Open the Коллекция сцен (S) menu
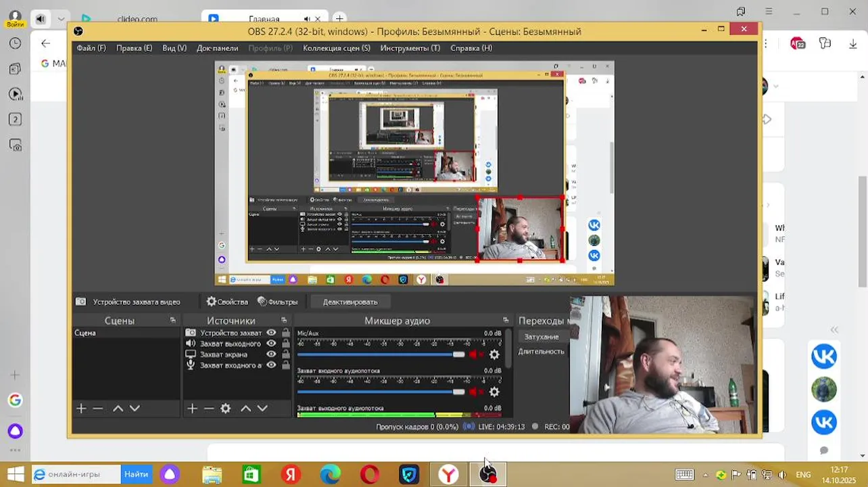Image resolution: width=868 pixels, height=487 pixels. 337,48
